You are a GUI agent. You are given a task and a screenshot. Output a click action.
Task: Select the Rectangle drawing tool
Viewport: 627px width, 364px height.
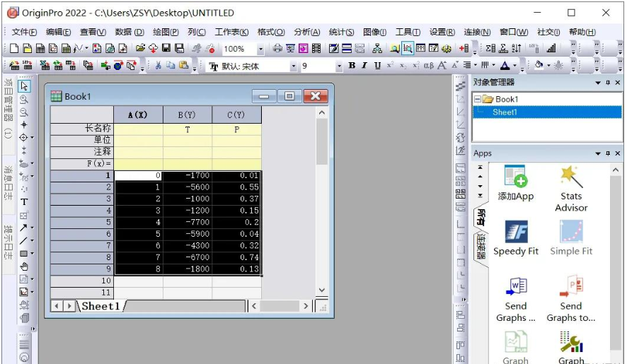click(x=23, y=253)
